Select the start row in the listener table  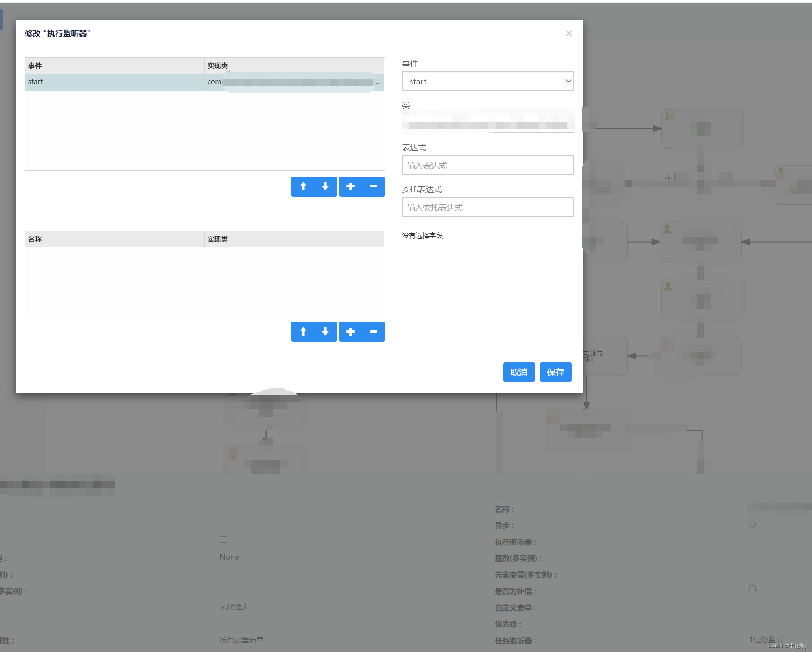coord(113,82)
